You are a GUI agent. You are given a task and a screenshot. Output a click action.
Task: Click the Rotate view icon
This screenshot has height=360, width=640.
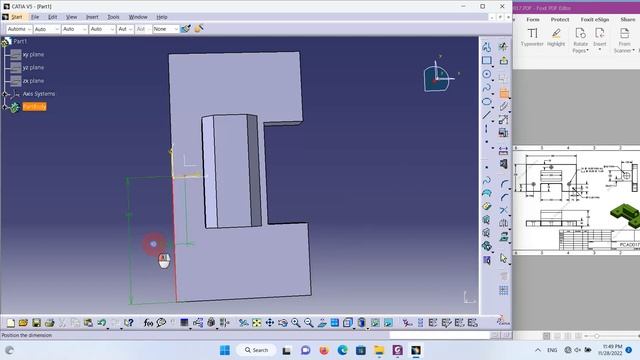click(283, 323)
